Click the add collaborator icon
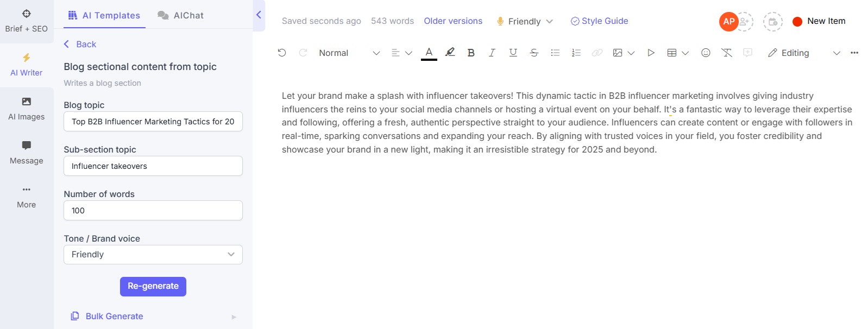Screen dimensions: 868x329 pyautogui.click(x=745, y=22)
